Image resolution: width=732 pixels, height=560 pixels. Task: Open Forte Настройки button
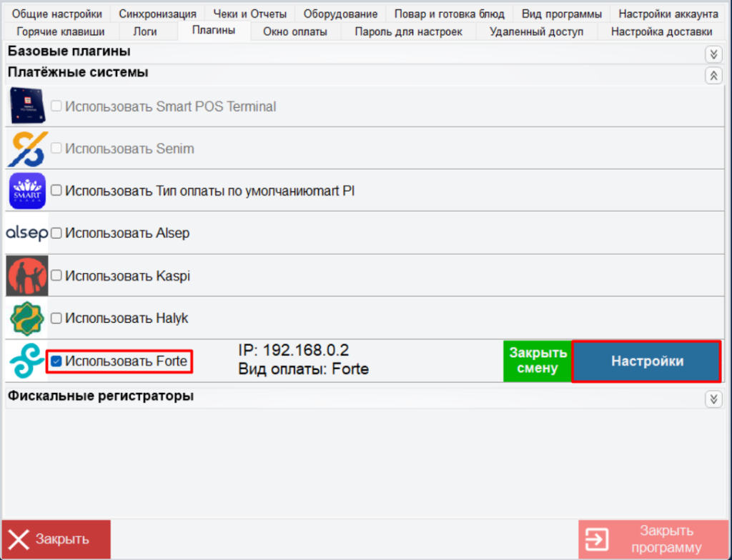tap(646, 361)
